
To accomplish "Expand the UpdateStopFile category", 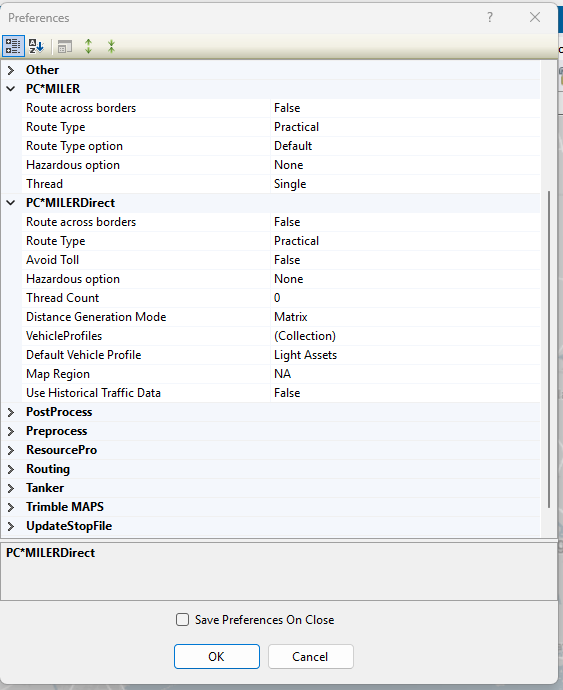I will (11, 526).
